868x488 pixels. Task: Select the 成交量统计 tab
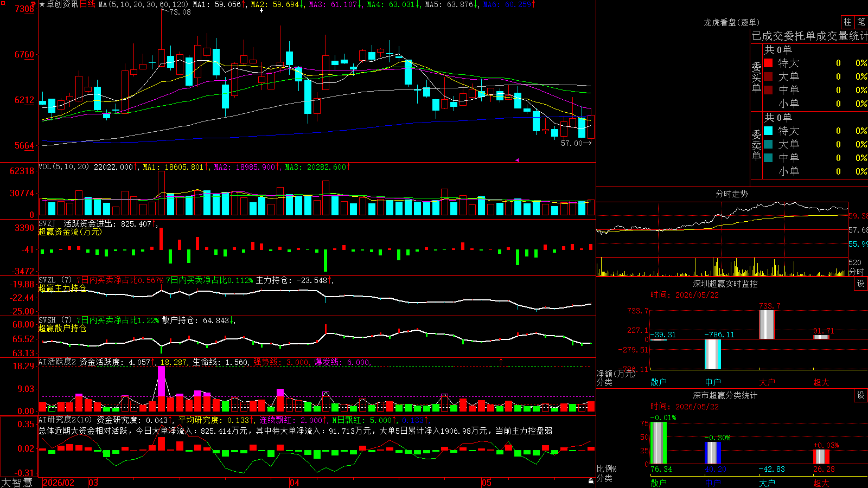click(x=842, y=36)
